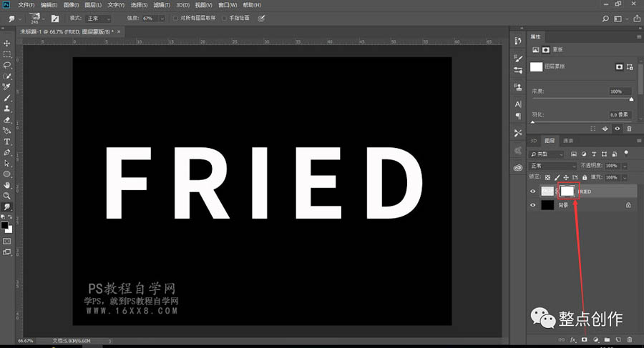Image resolution: width=644 pixels, height=348 pixels.
Task: Select the Hand tool
Action: click(x=7, y=185)
